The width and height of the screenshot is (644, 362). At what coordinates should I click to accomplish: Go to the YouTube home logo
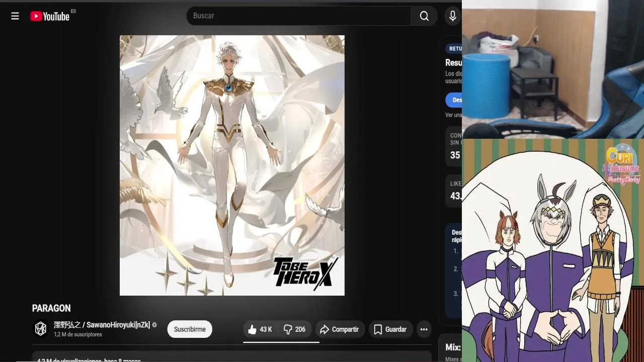click(x=50, y=16)
